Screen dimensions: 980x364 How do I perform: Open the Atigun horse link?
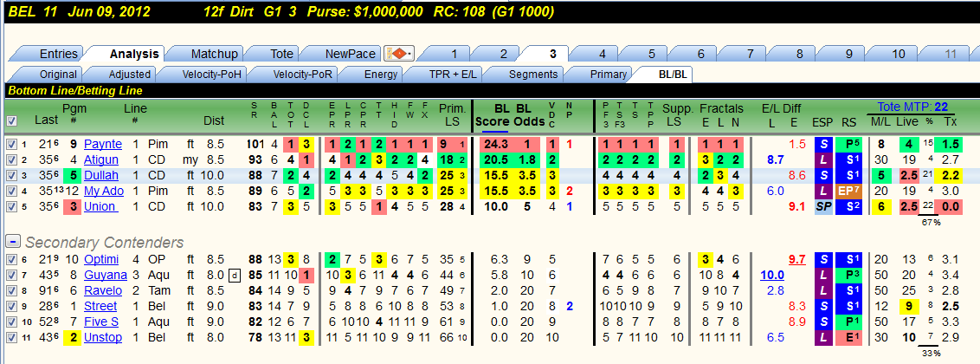coord(100,159)
